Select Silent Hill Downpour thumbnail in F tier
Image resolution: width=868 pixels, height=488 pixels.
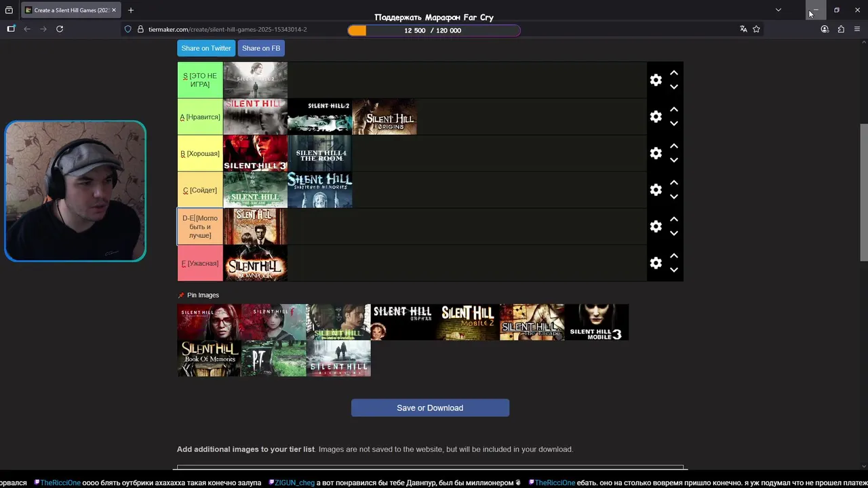coord(255,263)
